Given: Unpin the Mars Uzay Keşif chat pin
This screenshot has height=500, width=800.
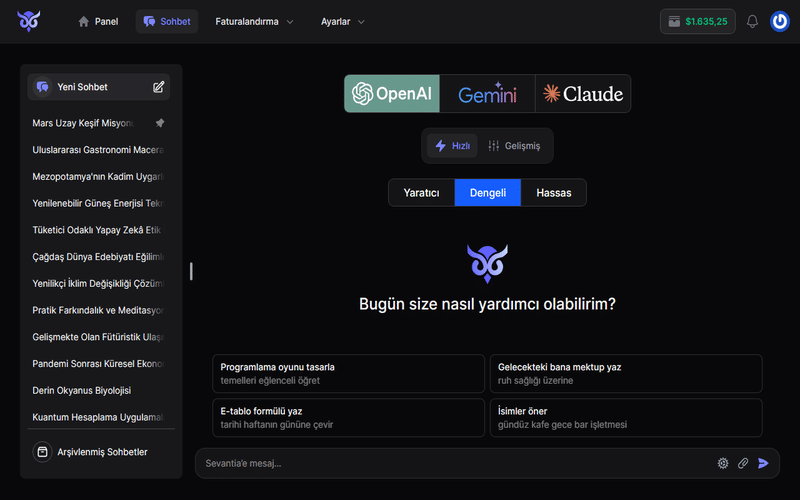Looking at the screenshot, I should 159,123.
